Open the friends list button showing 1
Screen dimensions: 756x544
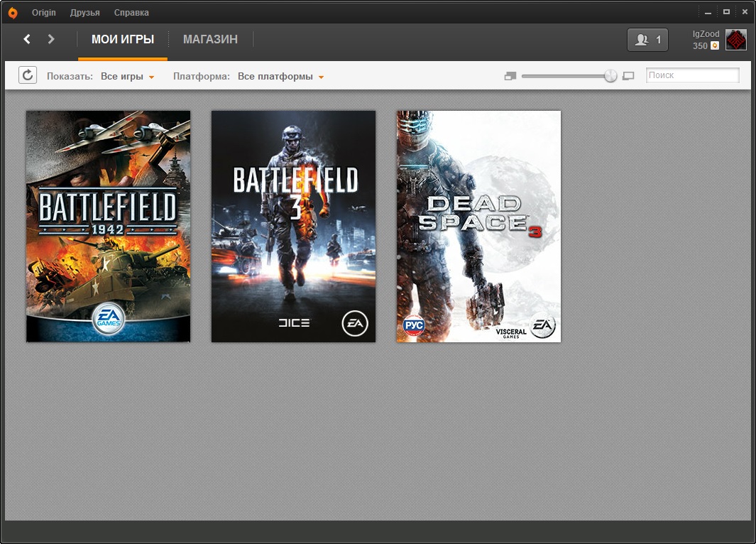pos(647,40)
